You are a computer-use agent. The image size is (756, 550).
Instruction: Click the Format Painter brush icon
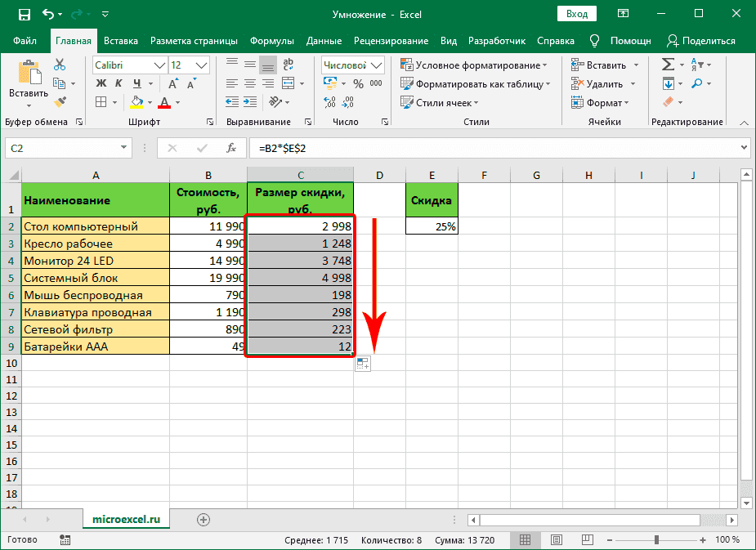(x=60, y=101)
